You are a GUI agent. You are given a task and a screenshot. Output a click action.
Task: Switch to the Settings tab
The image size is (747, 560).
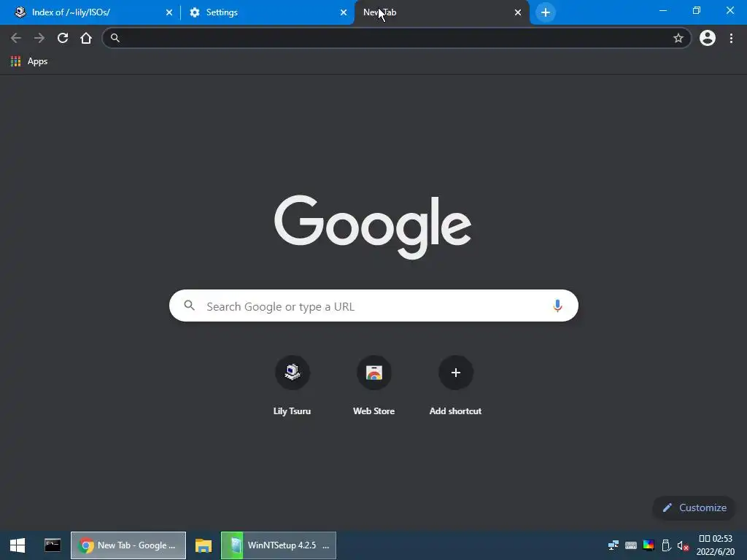[267, 12]
